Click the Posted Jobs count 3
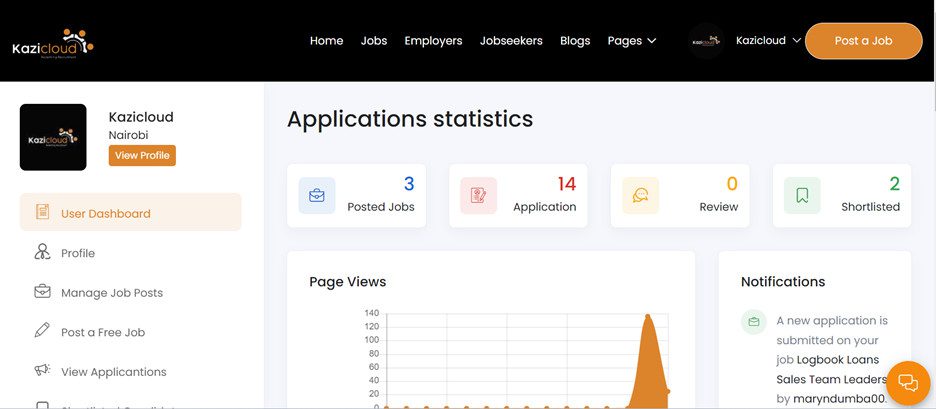Viewport: 936px width, 409px height. [409, 184]
